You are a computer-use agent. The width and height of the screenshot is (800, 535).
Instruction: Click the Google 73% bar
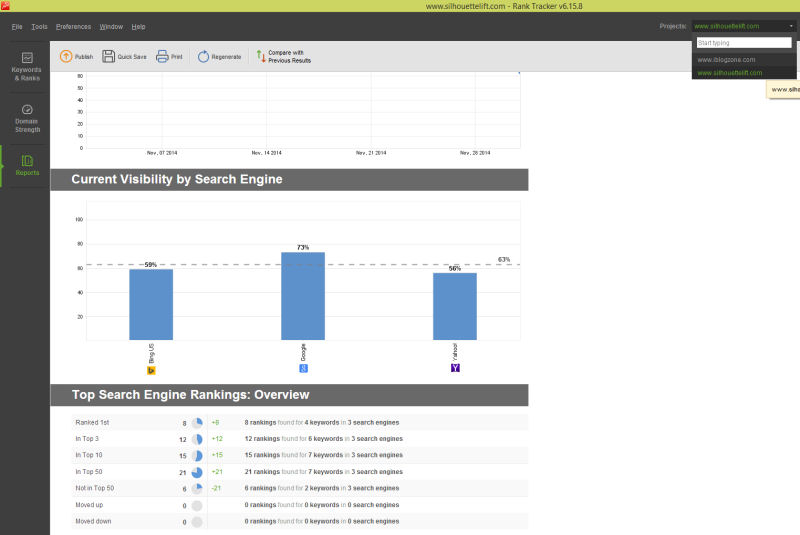[x=303, y=296]
